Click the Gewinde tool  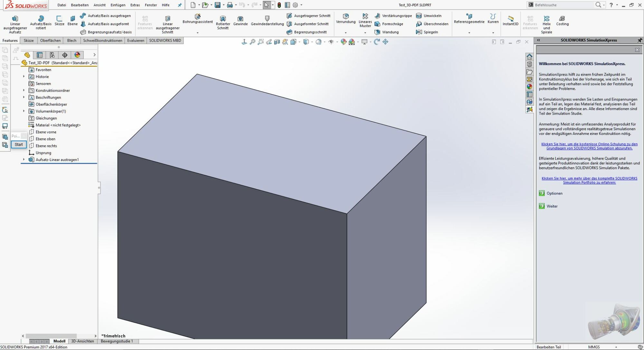click(240, 20)
